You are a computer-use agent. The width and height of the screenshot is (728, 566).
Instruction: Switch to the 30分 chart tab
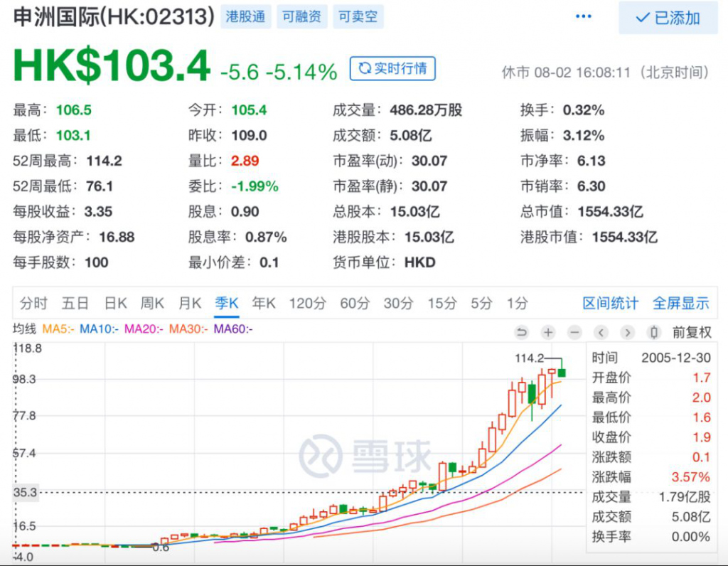coord(398,303)
